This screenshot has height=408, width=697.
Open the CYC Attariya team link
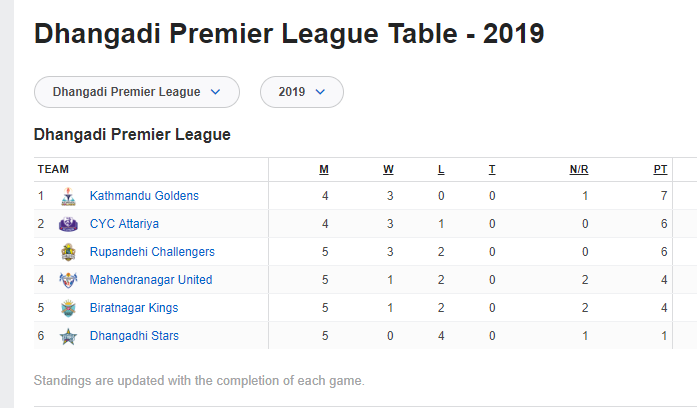124,224
